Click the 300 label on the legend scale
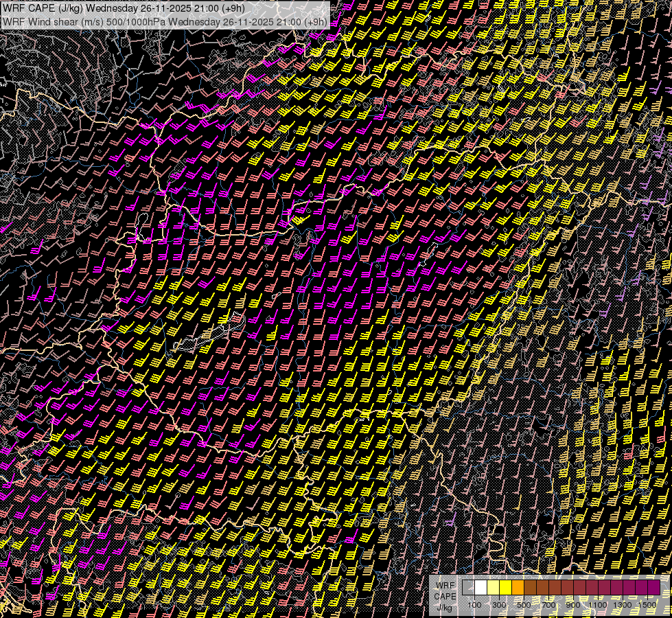This screenshot has width=672, height=618. [499, 604]
